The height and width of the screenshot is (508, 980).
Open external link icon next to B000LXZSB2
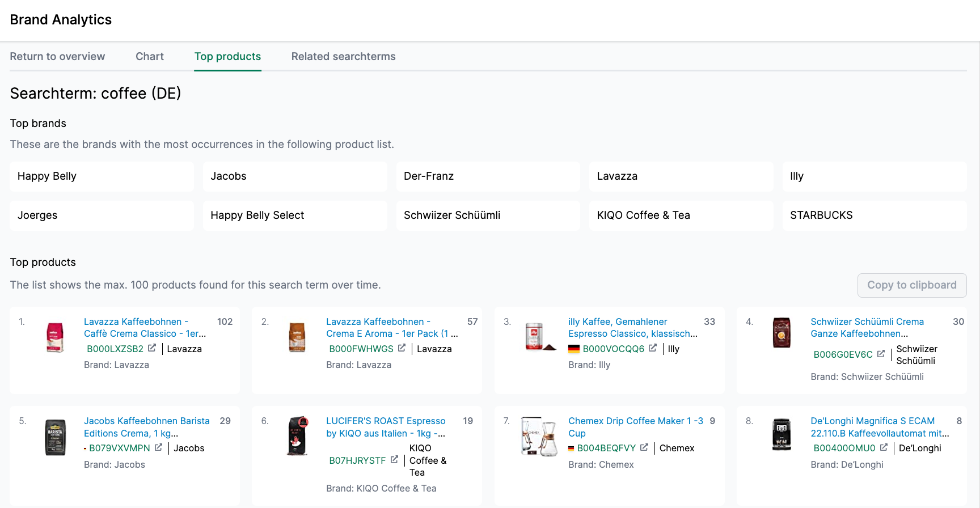click(x=152, y=348)
